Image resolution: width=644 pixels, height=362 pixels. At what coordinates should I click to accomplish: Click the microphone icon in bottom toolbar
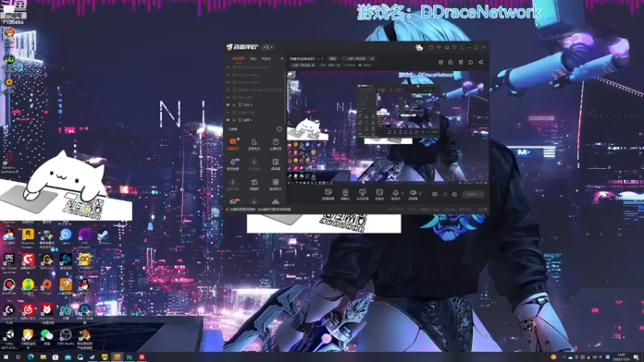395,194
